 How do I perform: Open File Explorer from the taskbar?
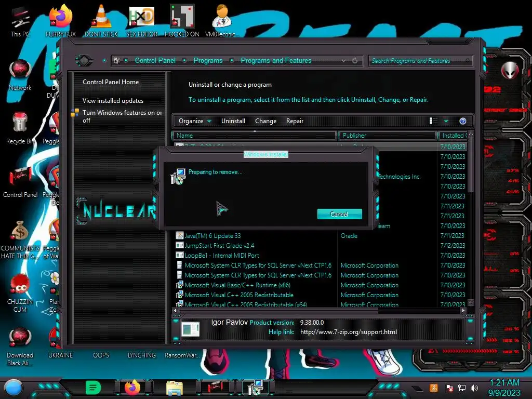175,388
